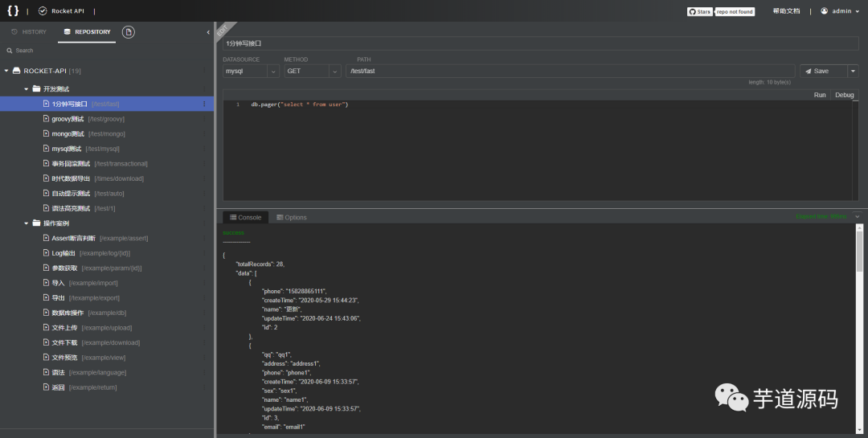Viewport: 868px width, 438px height.
Task: Open the admin account dropdown
Action: [858, 11]
